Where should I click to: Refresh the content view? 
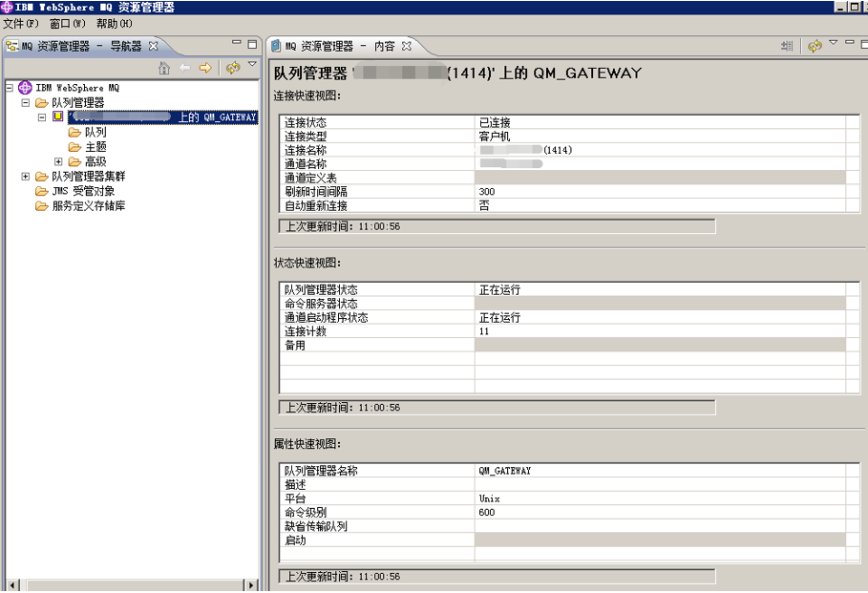coord(815,46)
